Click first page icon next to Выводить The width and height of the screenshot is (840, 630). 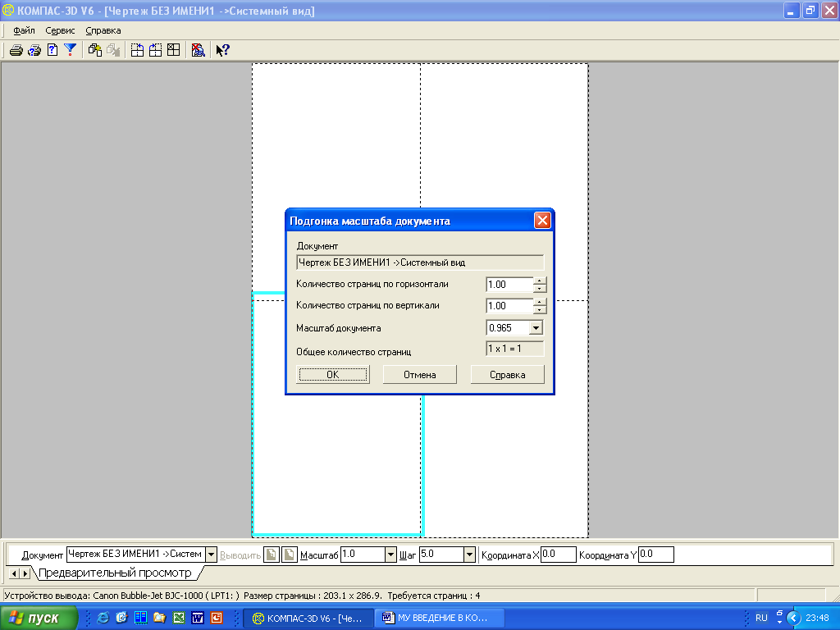272,555
